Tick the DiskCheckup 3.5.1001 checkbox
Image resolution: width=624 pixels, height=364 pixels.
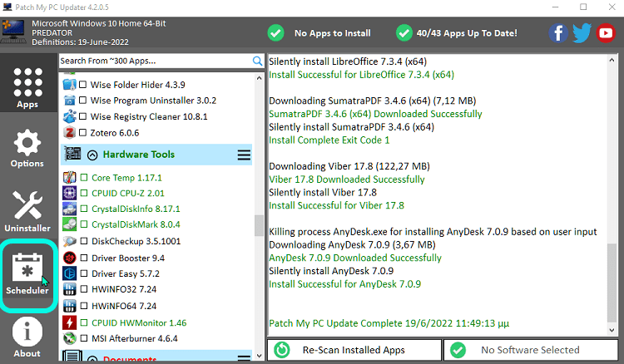point(84,241)
